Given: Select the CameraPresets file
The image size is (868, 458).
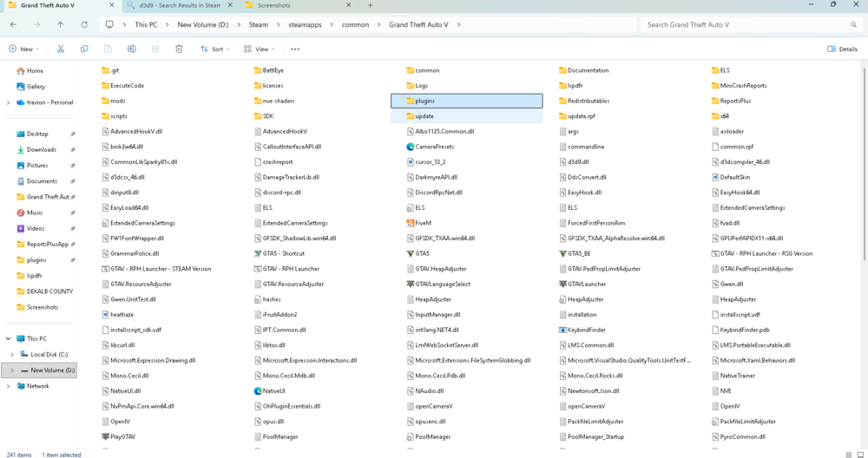Looking at the screenshot, I should click(x=431, y=147).
